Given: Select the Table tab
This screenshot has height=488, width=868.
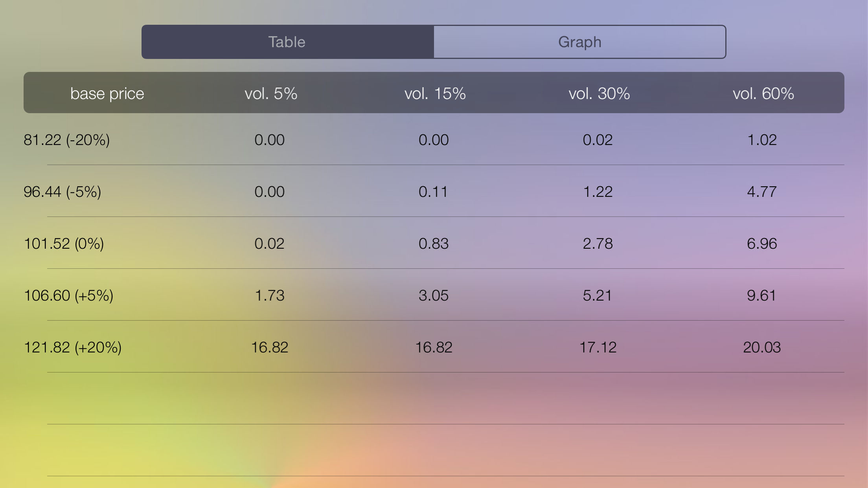Looking at the screenshot, I should coord(287,42).
